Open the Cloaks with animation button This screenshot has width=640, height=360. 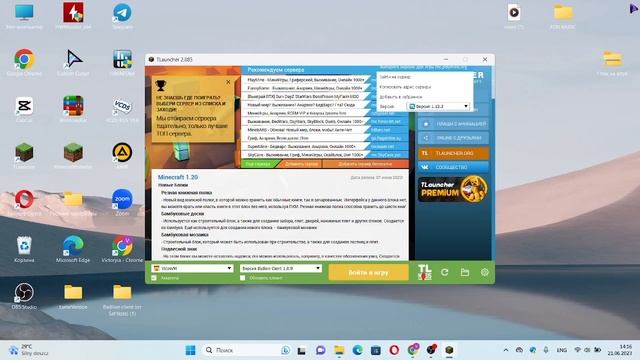453,124
